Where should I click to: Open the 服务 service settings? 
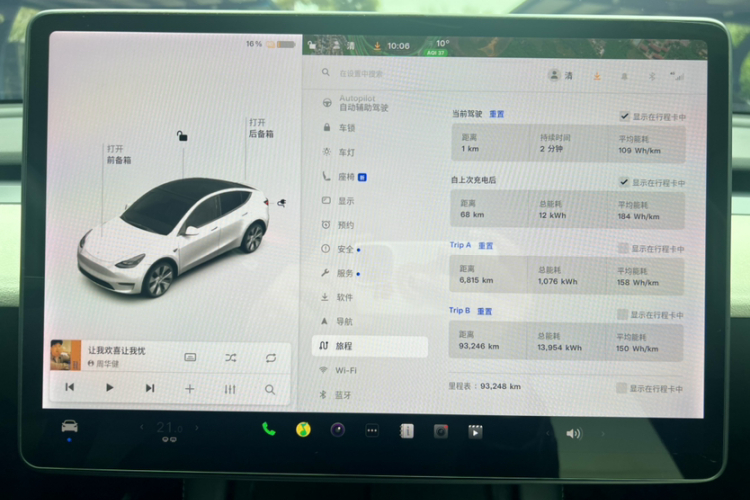[x=341, y=273]
